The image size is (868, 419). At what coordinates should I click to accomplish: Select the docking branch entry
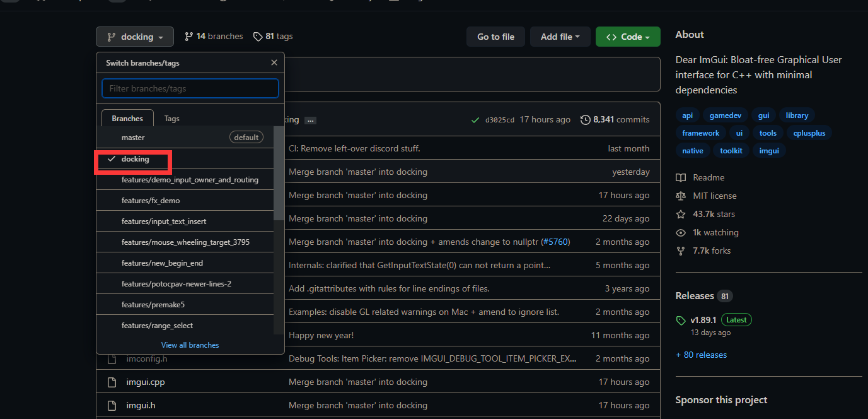[185, 159]
